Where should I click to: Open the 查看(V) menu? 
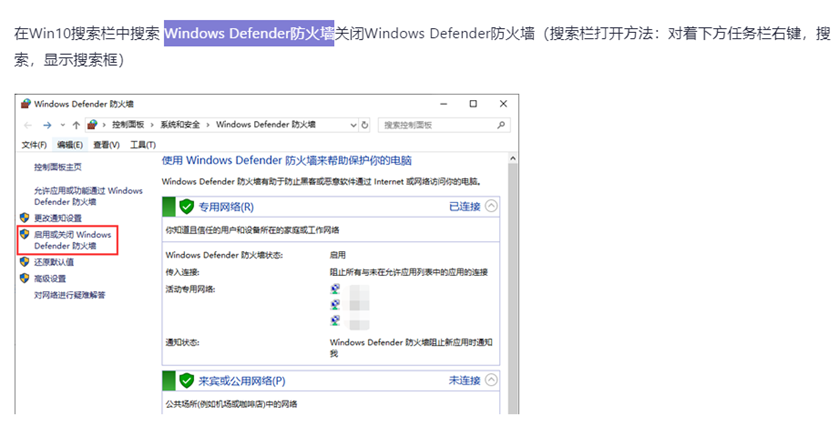(106, 145)
